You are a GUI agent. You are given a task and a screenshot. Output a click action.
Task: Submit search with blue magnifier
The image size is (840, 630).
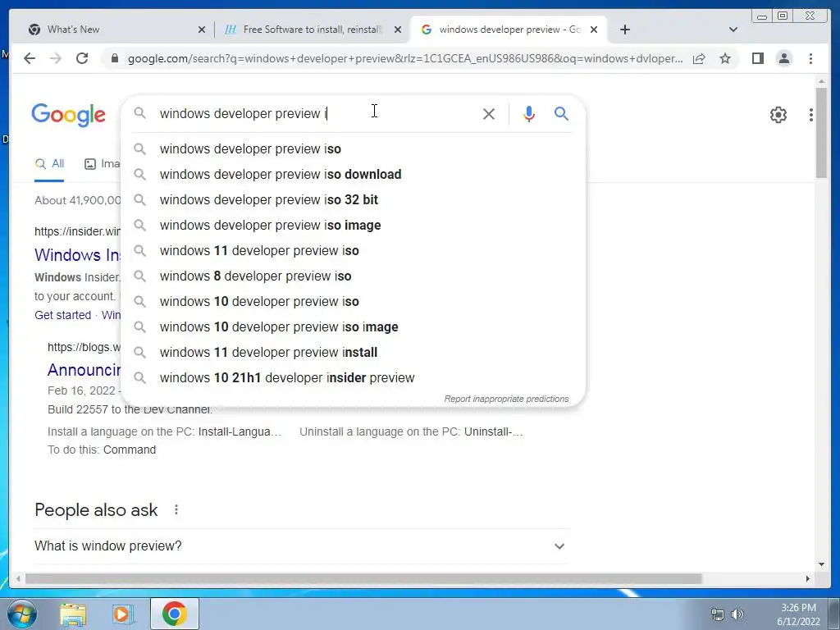[561, 113]
